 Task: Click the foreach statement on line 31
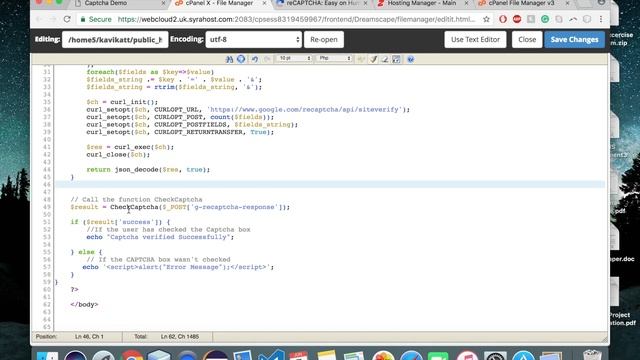150,72
